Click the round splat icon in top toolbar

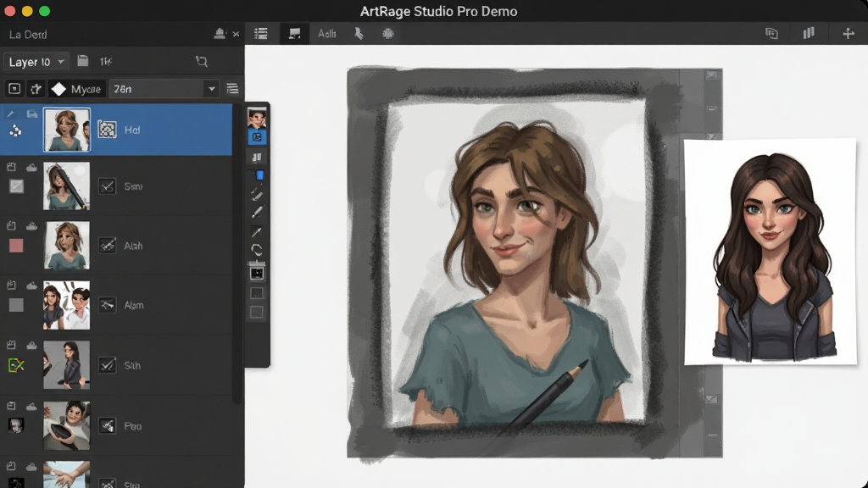(x=388, y=34)
